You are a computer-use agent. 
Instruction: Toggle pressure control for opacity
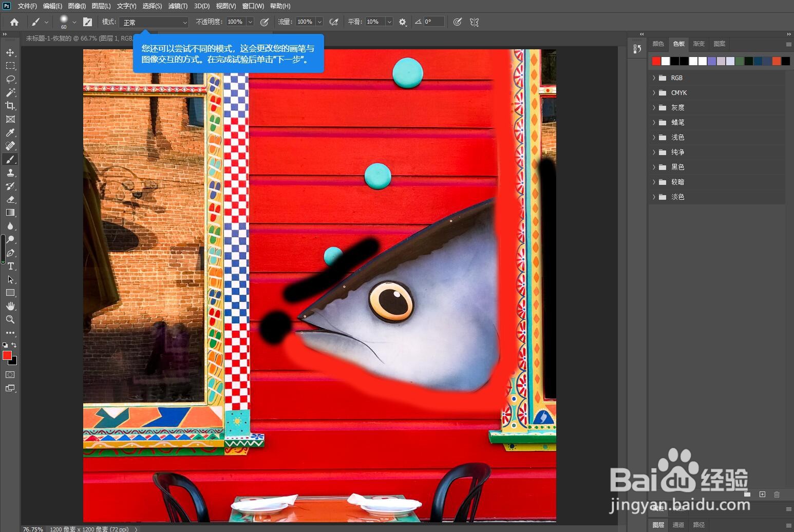click(x=264, y=22)
